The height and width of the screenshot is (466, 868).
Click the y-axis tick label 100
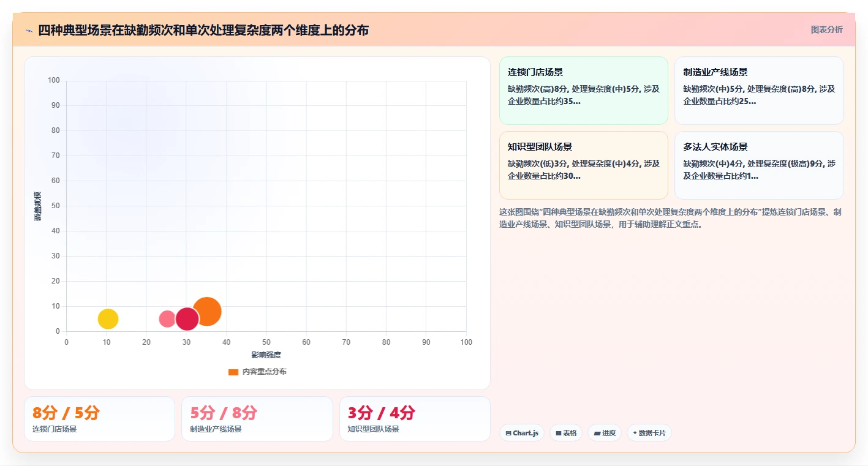(54, 80)
